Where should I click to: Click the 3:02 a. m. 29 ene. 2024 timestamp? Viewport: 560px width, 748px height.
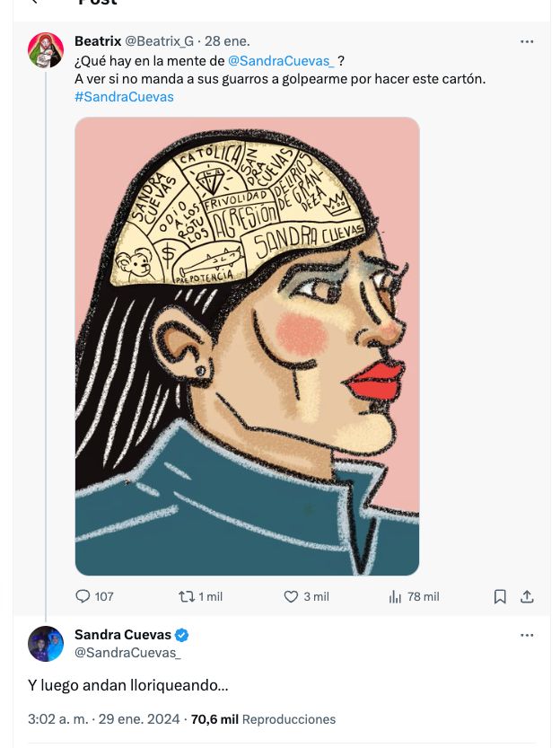105,719
